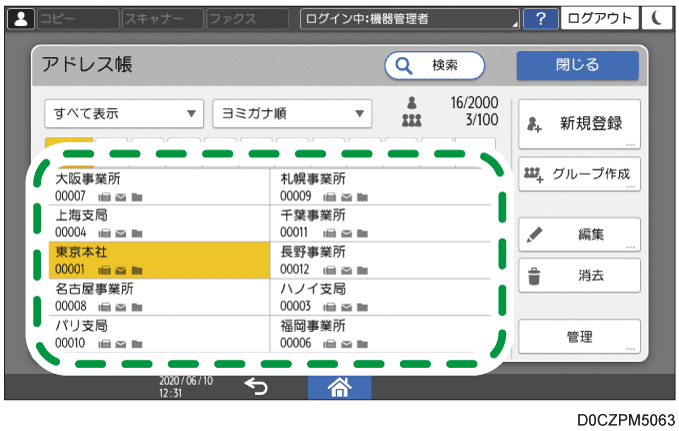Open the help question mark icon
The width and height of the screenshot is (679, 431).
(540, 19)
